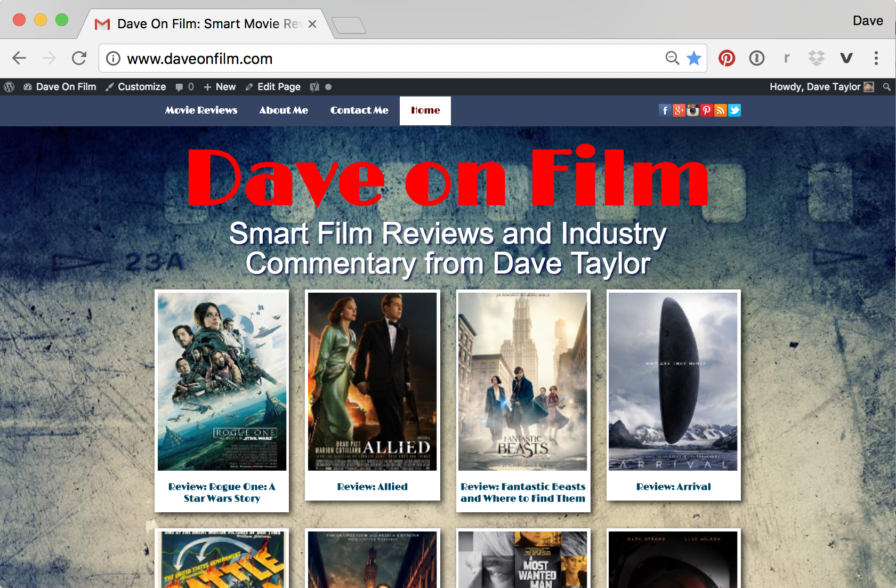Click the 'Review: Allied' link
Image resolution: width=896 pixels, height=588 pixels.
coord(372,487)
